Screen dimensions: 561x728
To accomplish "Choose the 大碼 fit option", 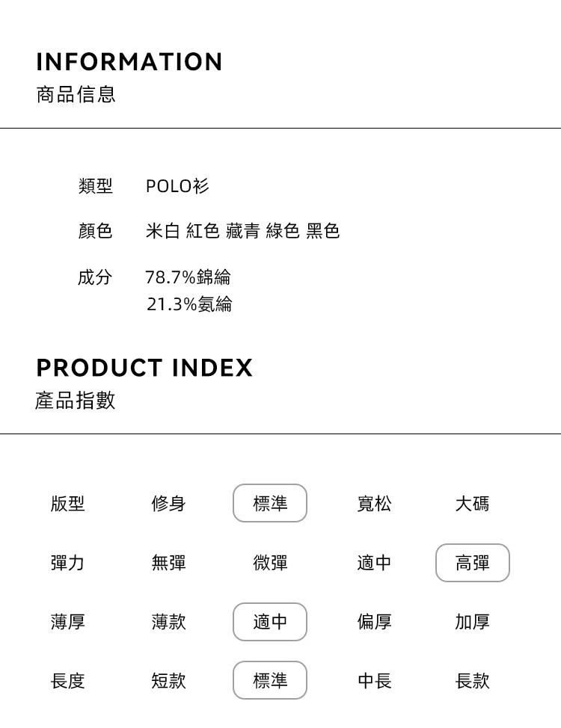I will click(472, 504).
